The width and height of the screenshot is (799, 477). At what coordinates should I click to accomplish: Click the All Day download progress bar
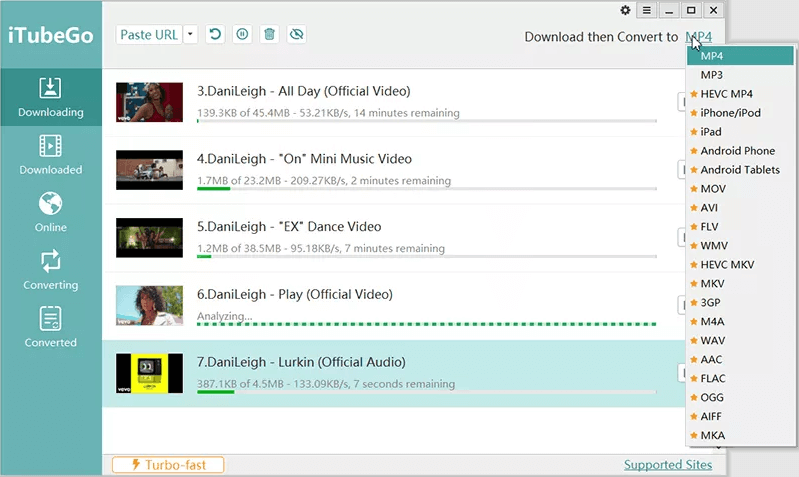click(427, 121)
